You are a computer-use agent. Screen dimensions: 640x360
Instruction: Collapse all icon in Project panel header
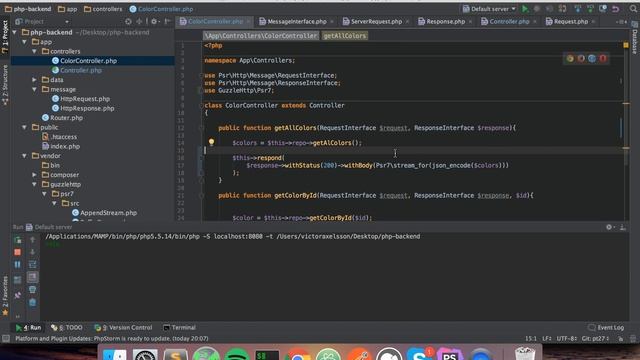(x=139, y=21)
